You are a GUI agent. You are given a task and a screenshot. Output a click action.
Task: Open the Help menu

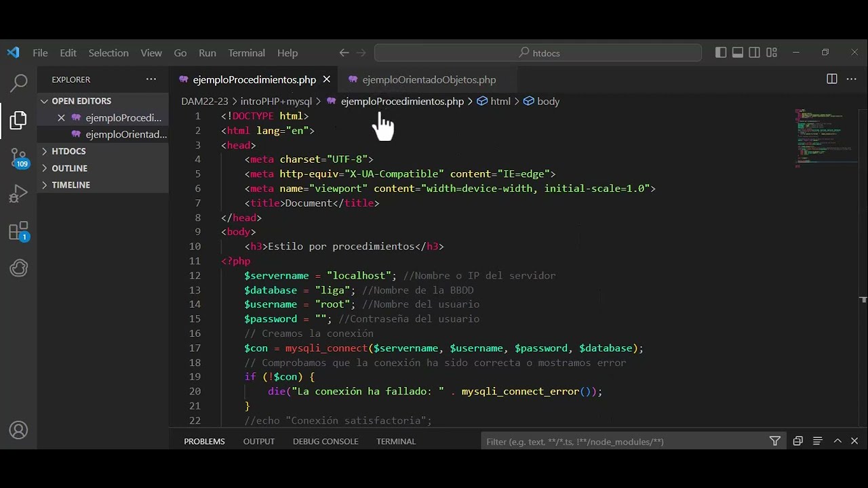pyautogui.click(x=288, y=53)
